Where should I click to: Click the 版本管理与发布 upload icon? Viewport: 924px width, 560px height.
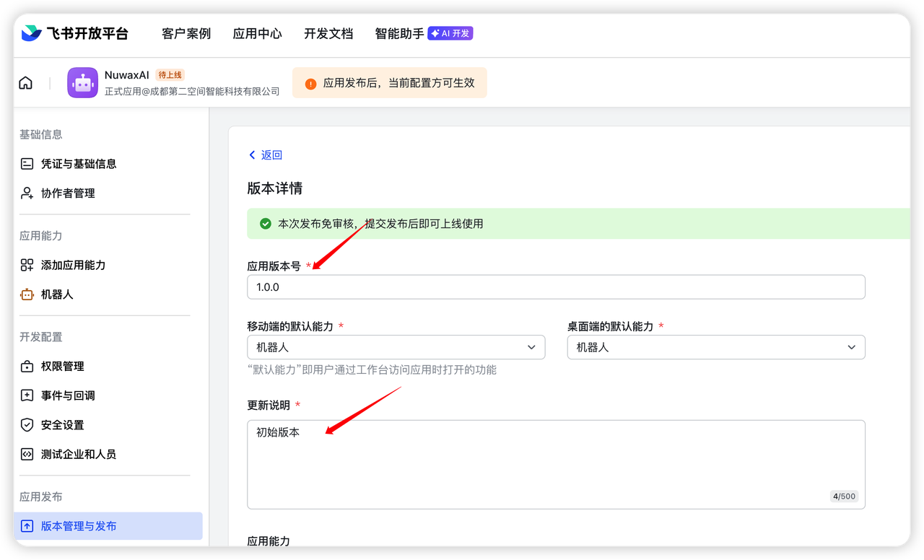(x=27, y=526)
